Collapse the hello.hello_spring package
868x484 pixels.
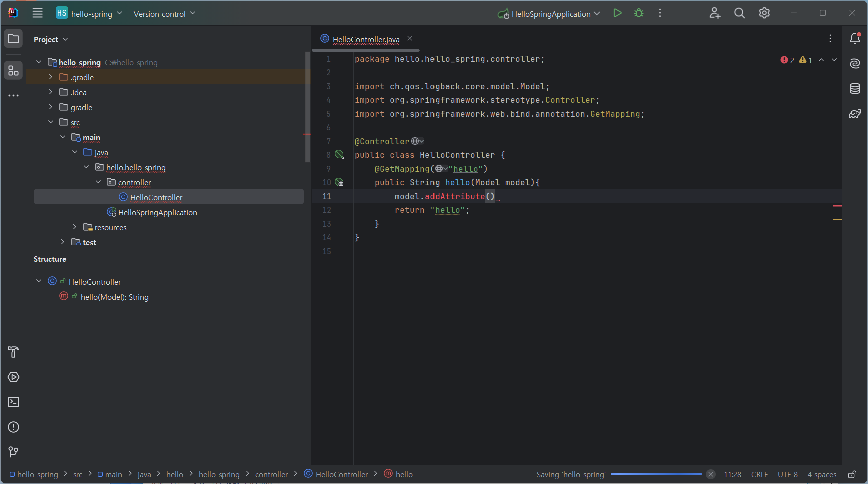(86, 167)
